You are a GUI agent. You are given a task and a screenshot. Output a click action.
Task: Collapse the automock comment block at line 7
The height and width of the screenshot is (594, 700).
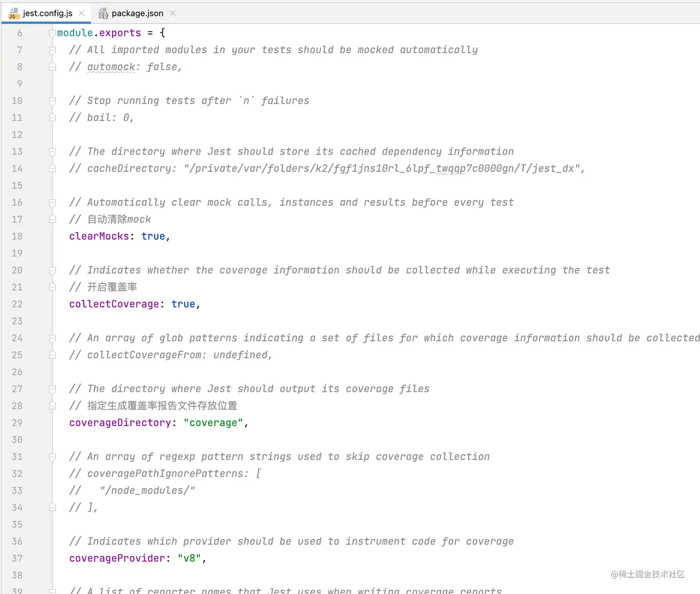coord(52,49)
